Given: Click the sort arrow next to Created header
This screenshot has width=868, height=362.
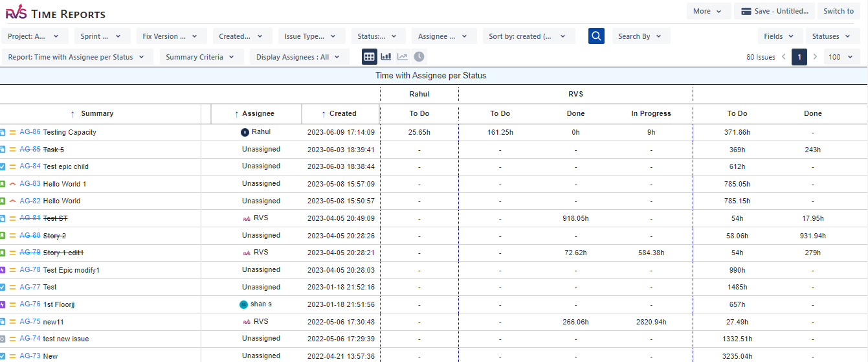Looking at the screenshot, I should [x=324, y=114].
